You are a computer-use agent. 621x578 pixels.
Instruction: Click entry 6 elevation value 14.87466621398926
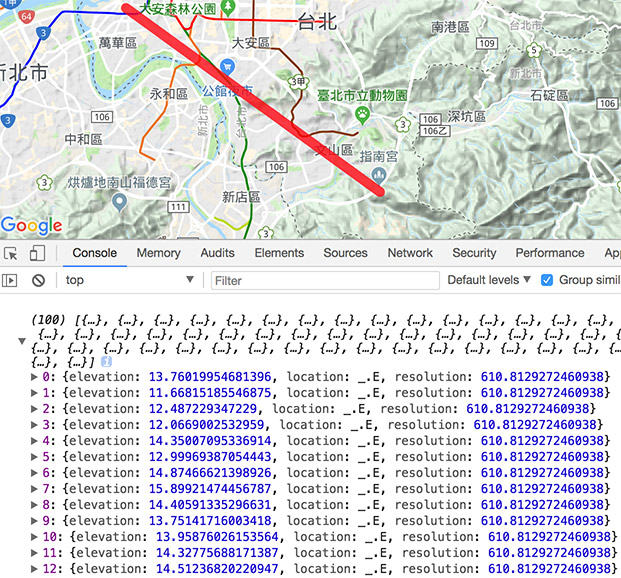[210, 473]
